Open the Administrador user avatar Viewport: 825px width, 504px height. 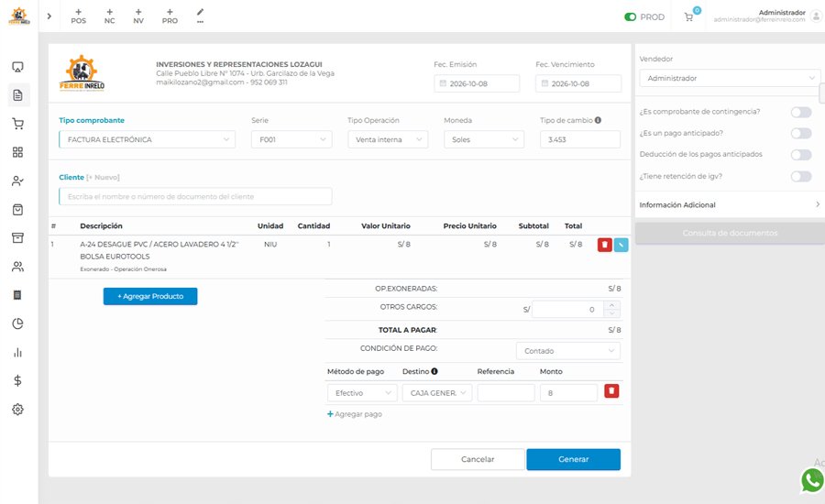coord(816,16)
